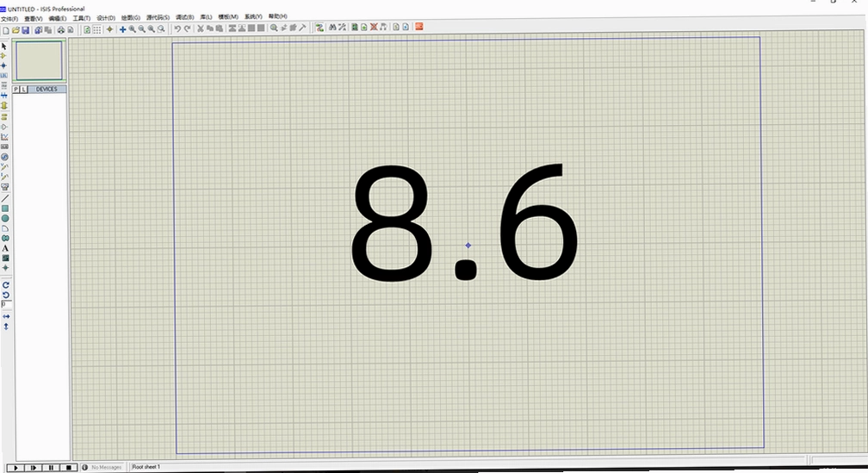Screen dimensions: 868x473
Task: Click the Undo arrow in toolbar
Action: [177, 28]
